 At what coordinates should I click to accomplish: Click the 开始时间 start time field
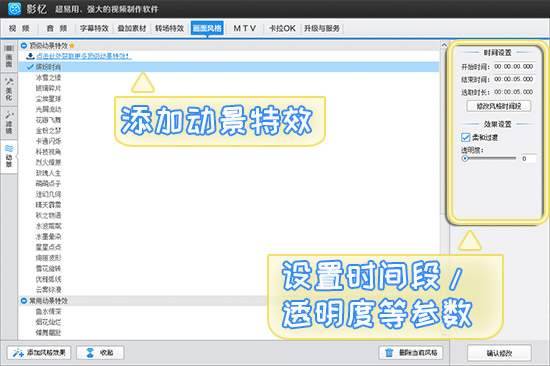coord(514,66)
